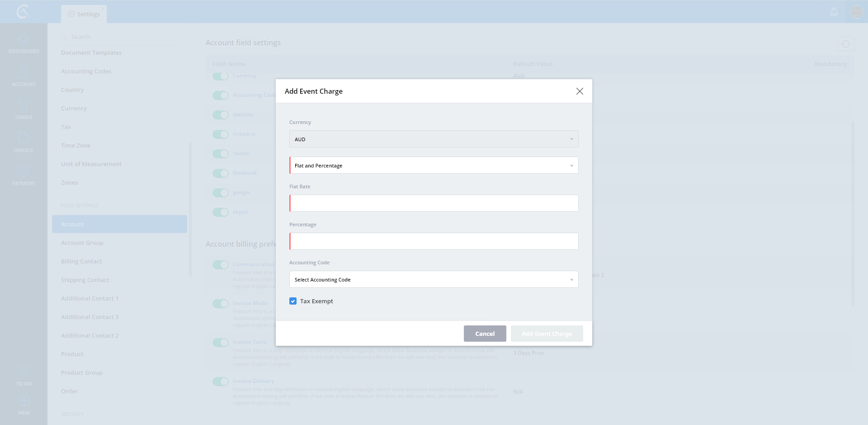The image size is (868, 425).
Task: Click the refresh icon near Account field settings
Action: (845, 44)
